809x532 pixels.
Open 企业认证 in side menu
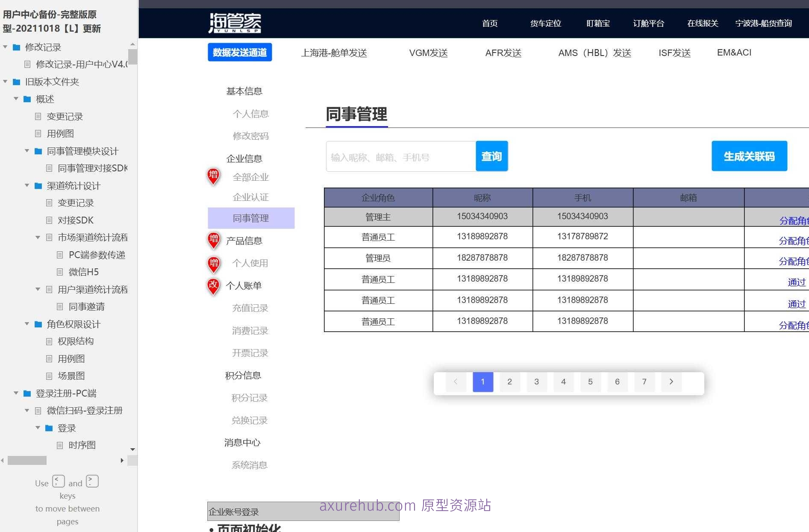[250, 197]
